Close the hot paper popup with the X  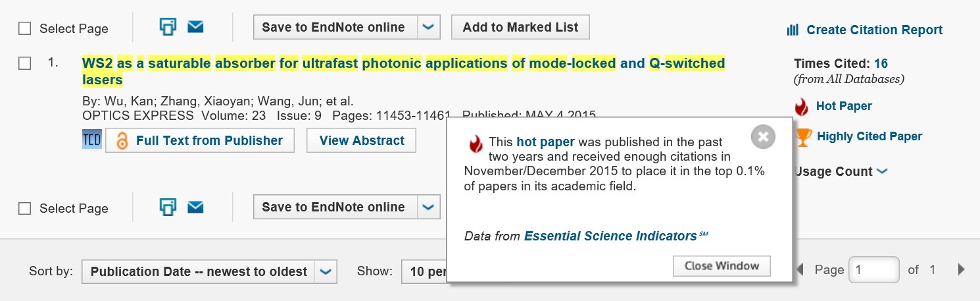coord(763,136)
